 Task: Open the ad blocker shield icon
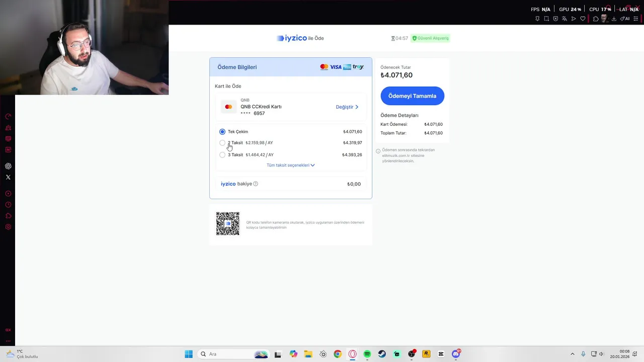pyautogui.click(x=555, y=19)
